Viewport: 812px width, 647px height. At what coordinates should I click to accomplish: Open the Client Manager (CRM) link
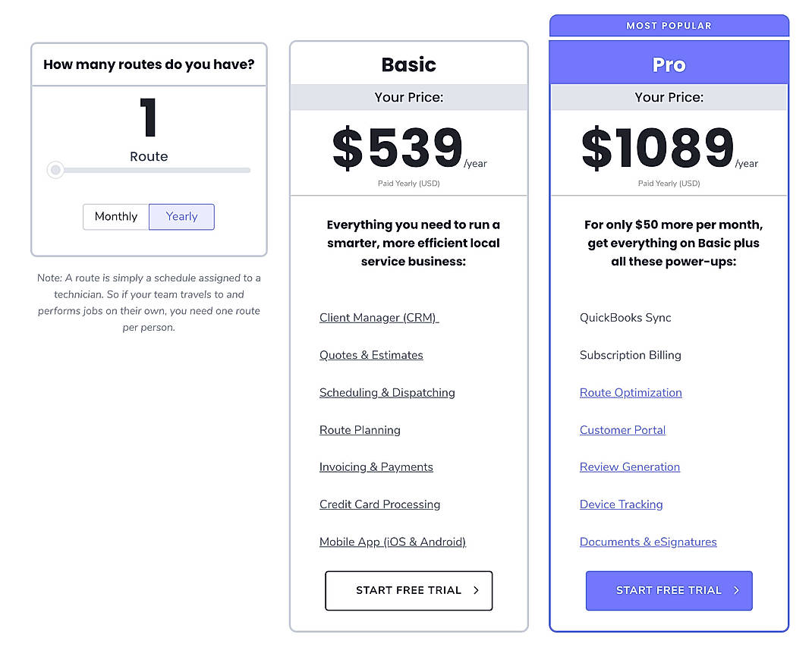point(378,317)
